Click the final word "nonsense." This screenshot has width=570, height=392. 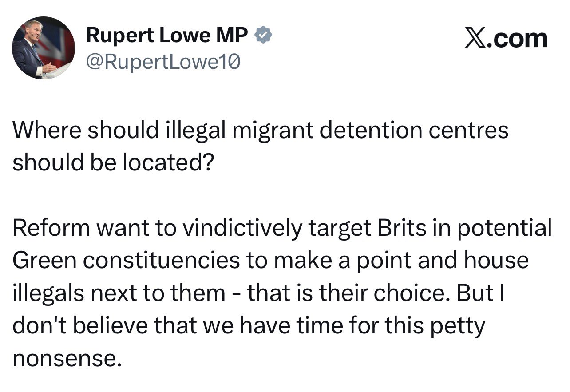coord(67,359)
